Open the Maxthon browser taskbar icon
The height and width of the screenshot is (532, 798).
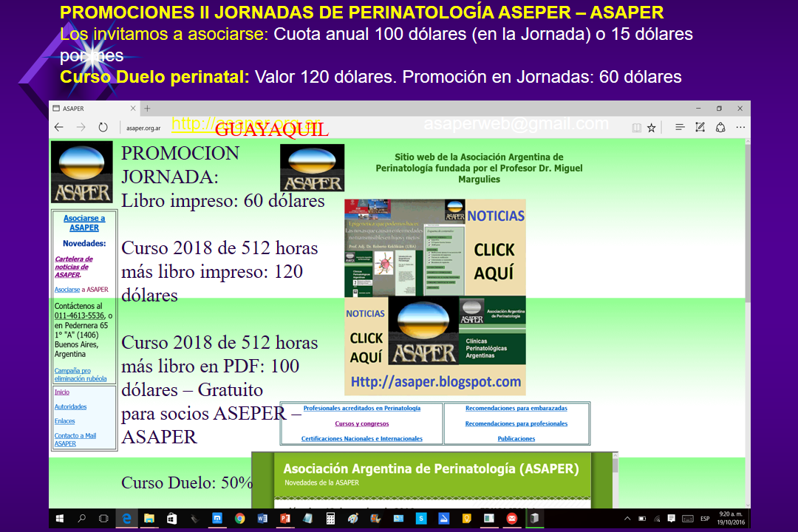tap(217, 519)
